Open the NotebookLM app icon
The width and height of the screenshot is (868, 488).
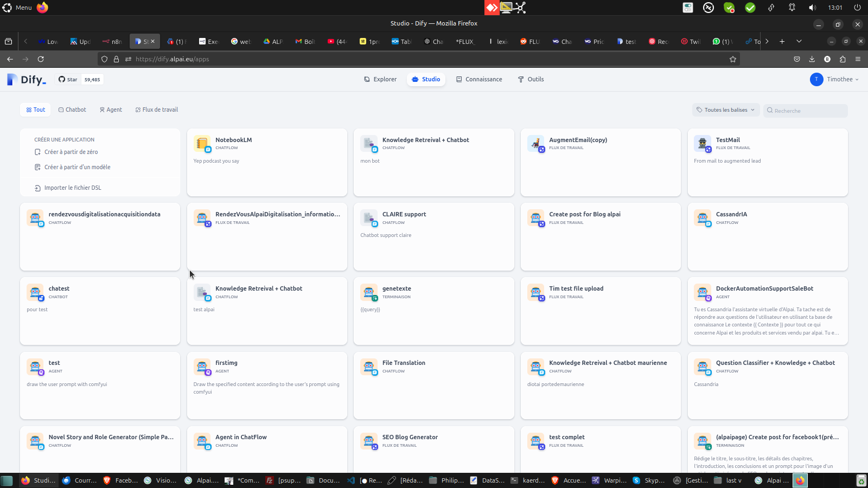pyautogui.click(x=202, y=144)
